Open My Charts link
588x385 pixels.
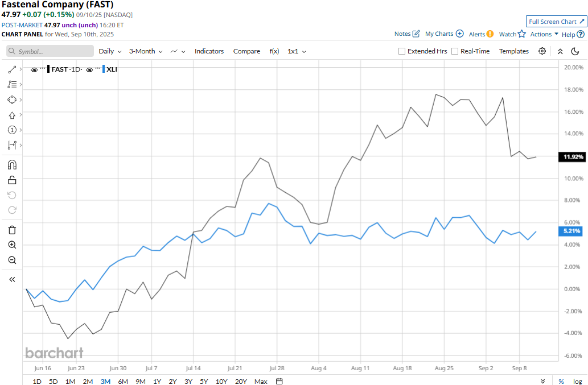tap(445, 34)
